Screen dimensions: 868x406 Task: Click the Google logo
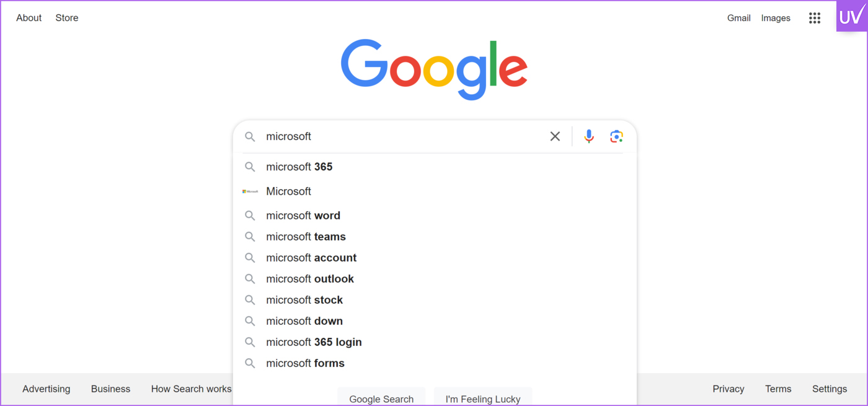(x=434, y=69)
